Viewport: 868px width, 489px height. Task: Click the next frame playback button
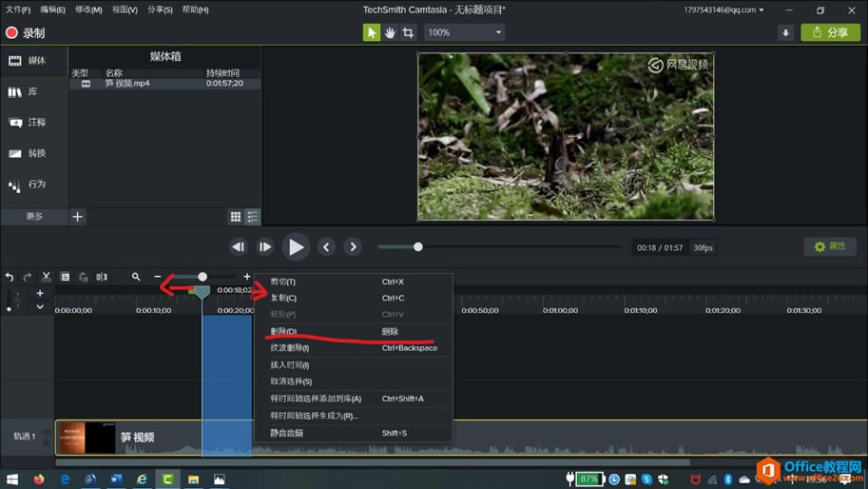coord(265,247)
